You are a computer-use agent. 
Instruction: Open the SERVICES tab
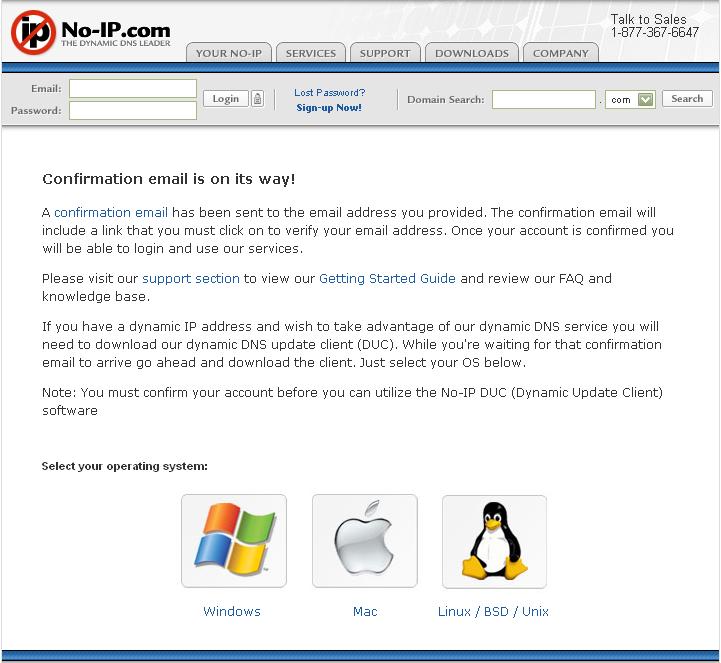click(311, 53)
